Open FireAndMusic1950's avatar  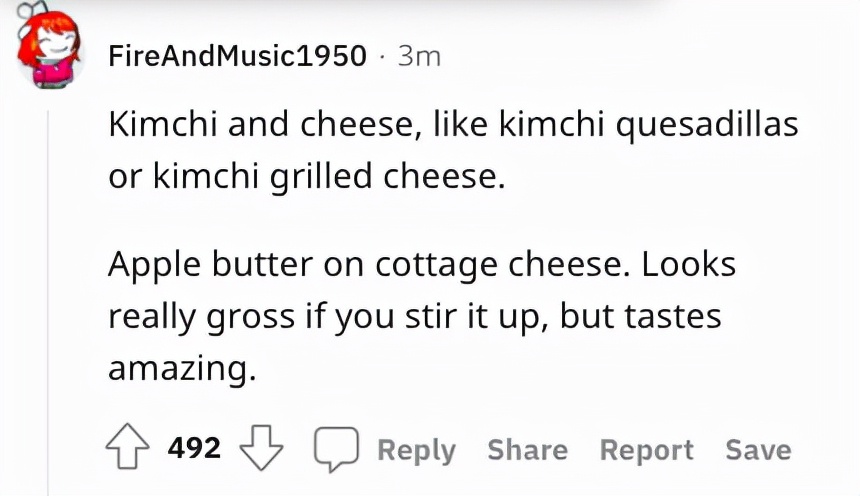click(x=49, y=54)
